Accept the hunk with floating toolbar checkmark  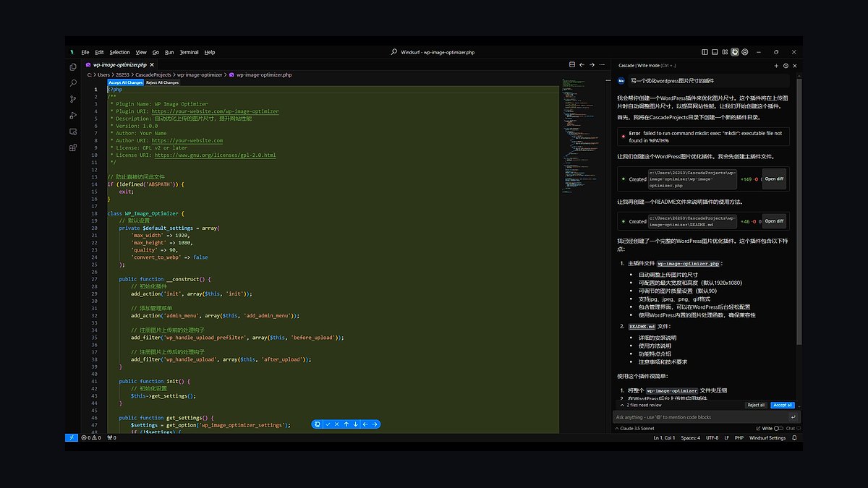(328, 424)
